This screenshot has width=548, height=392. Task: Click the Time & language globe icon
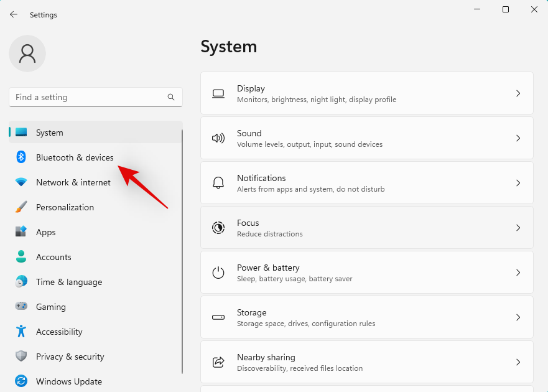pos(21,281)
